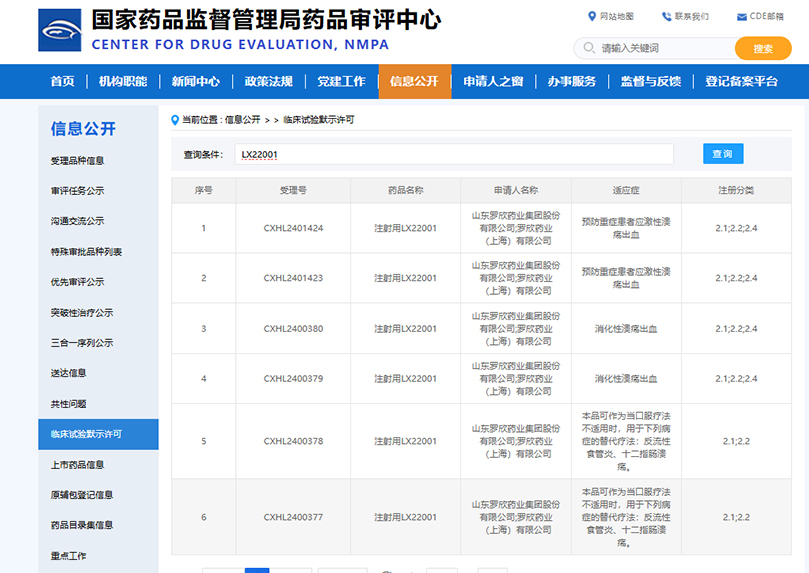This screenshot has width=809, height=573.
Task: Open the 政策法规 navigation menu
Action: coord(268,82)
